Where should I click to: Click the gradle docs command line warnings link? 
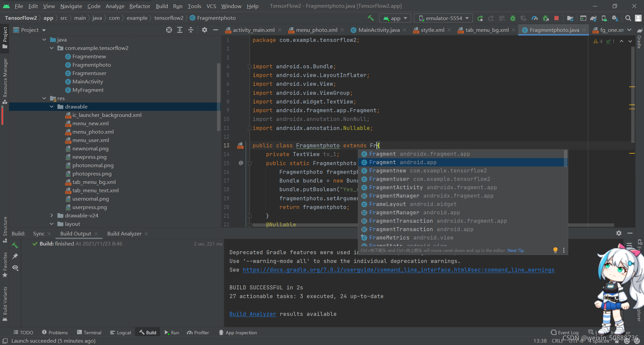point(398,270)
